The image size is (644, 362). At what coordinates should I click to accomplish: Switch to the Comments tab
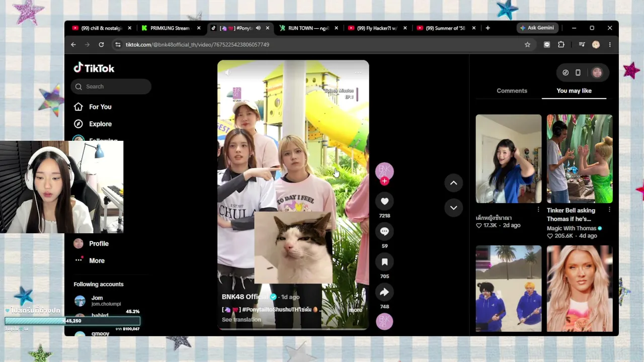pos(512,90)
